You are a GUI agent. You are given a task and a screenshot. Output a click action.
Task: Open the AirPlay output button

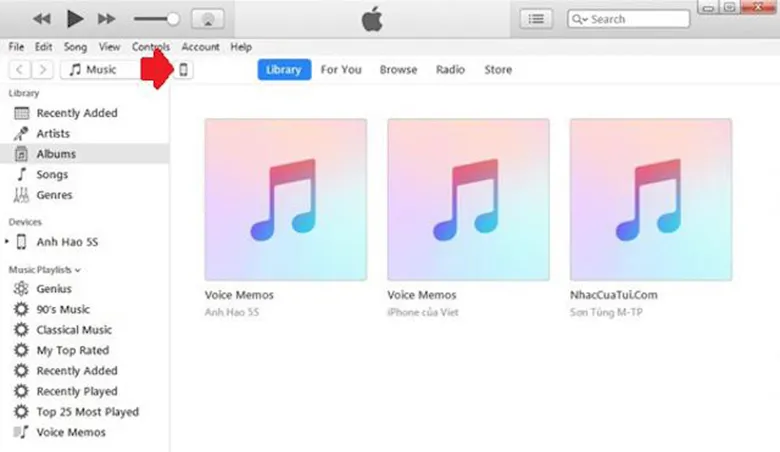point(207,19)
